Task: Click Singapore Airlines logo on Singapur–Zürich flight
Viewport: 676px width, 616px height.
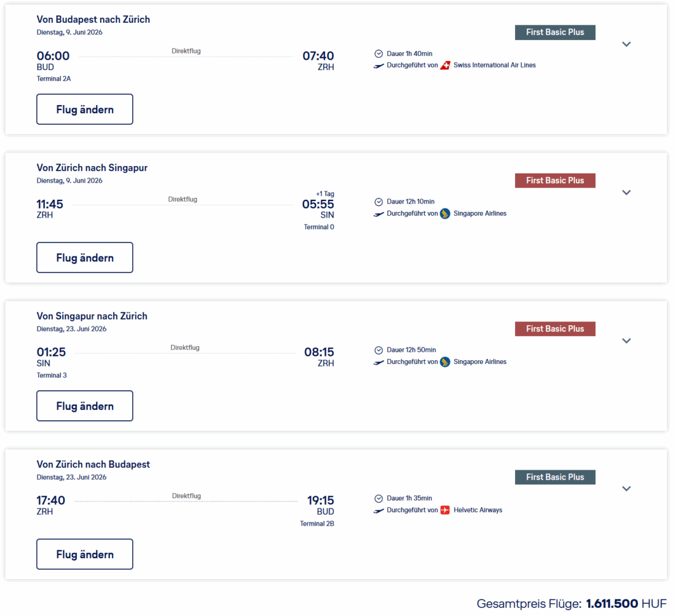Action: 445,361
